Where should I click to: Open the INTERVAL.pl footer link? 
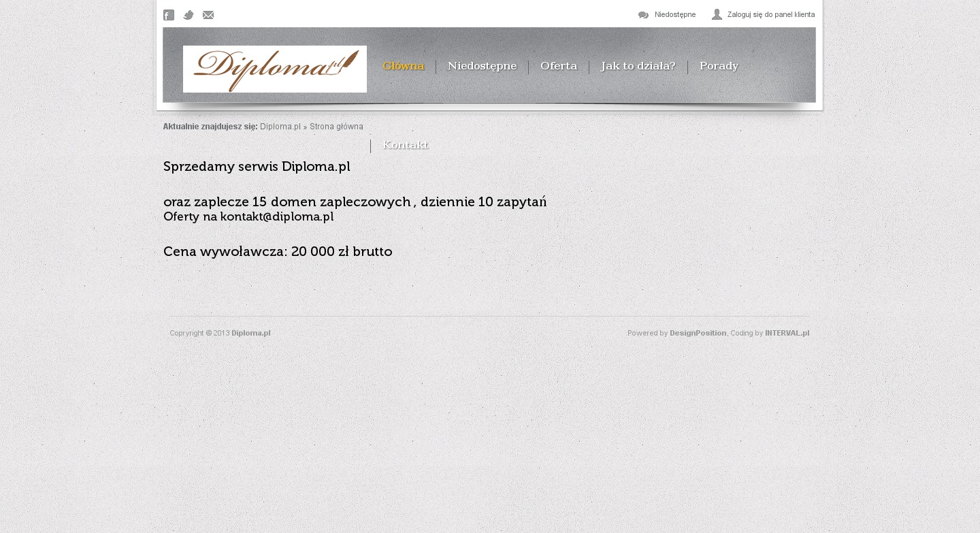click(x=787, y=334)
